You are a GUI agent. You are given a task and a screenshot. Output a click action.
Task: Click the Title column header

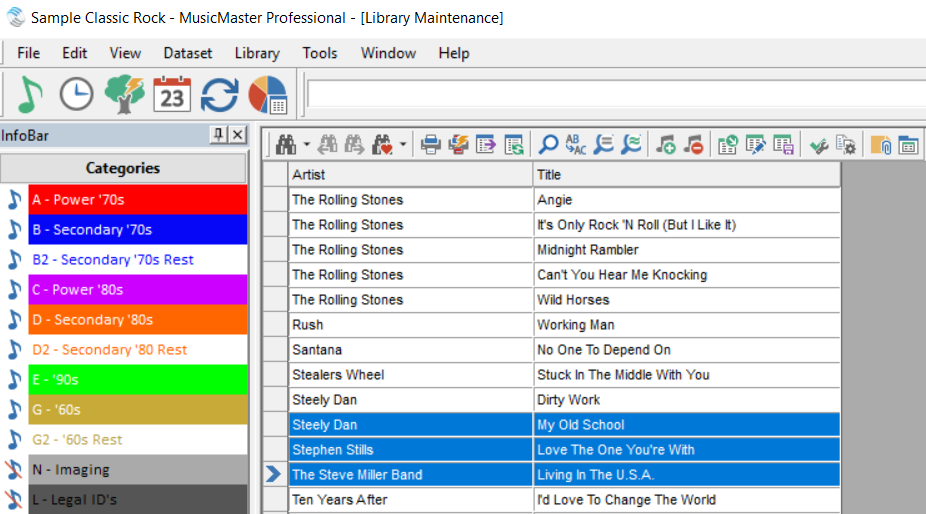click(x=687, y=175)
